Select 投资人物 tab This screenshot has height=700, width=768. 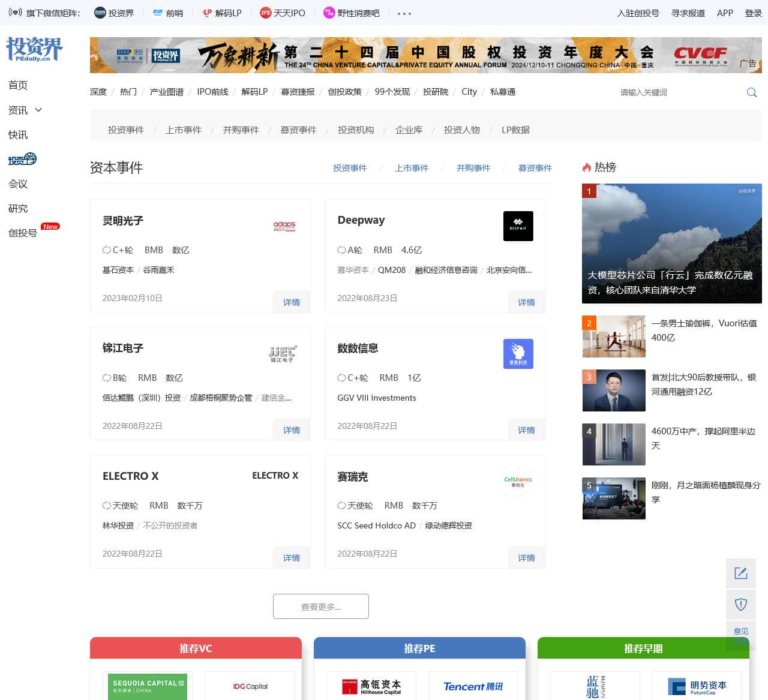click(462, 130)
